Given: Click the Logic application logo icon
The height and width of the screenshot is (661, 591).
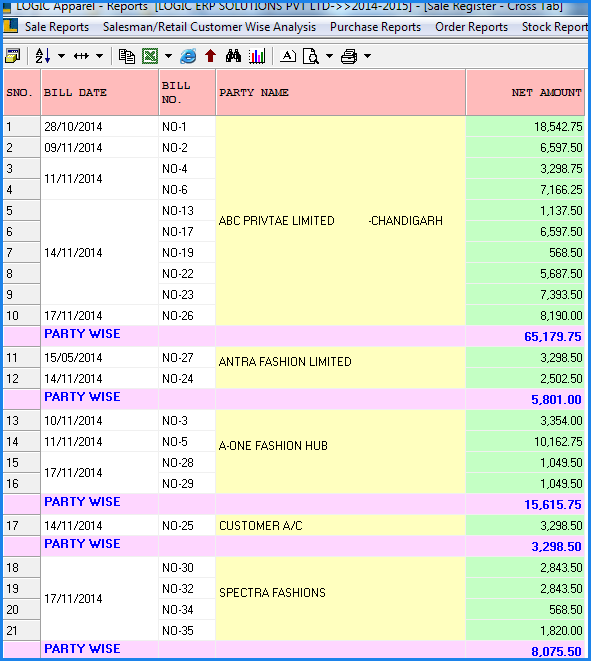Looking at the screenshot, I should (11, 26).
